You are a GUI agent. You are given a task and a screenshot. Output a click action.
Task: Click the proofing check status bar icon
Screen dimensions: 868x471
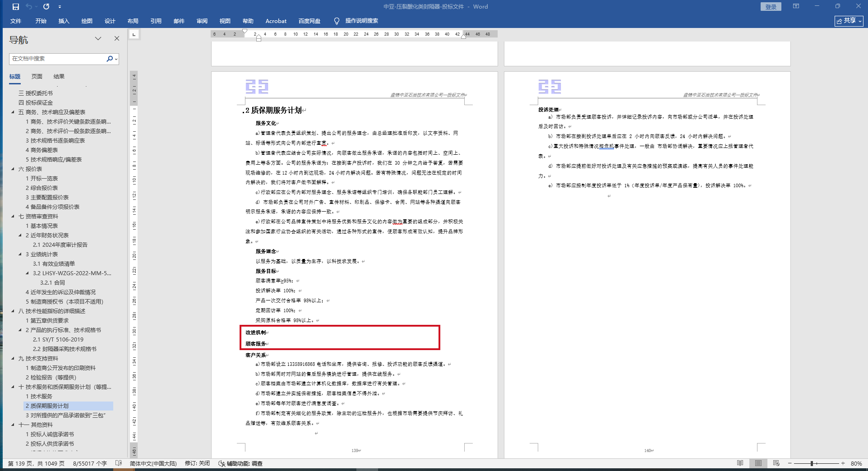(x=119, y=463)
